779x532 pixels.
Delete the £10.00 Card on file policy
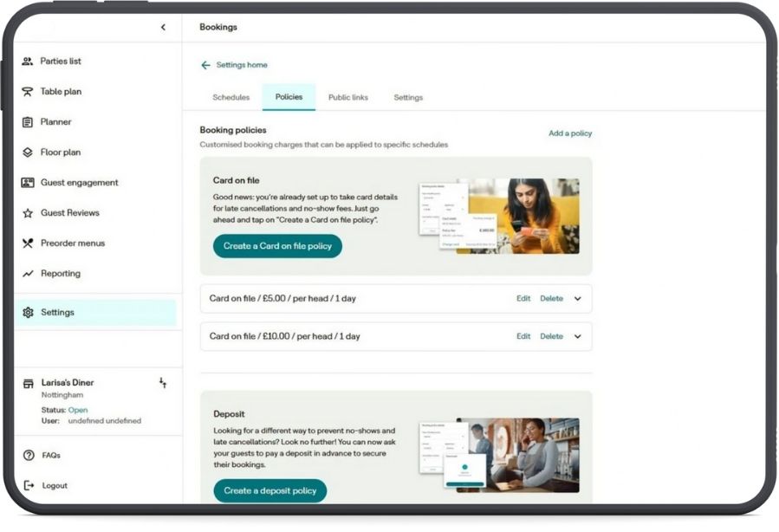[551, 336]
